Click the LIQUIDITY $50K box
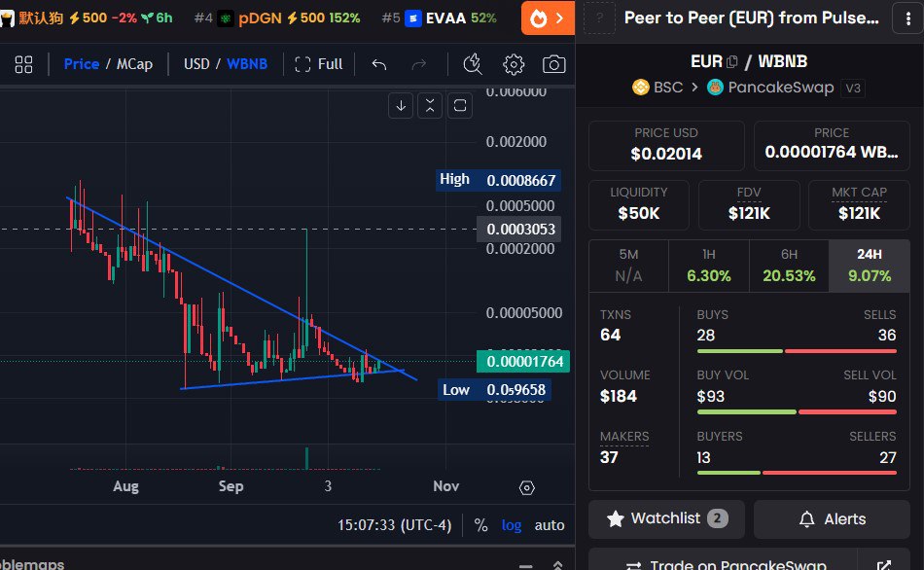The width and height of the screenshot is (924, 570). point(639,204)
